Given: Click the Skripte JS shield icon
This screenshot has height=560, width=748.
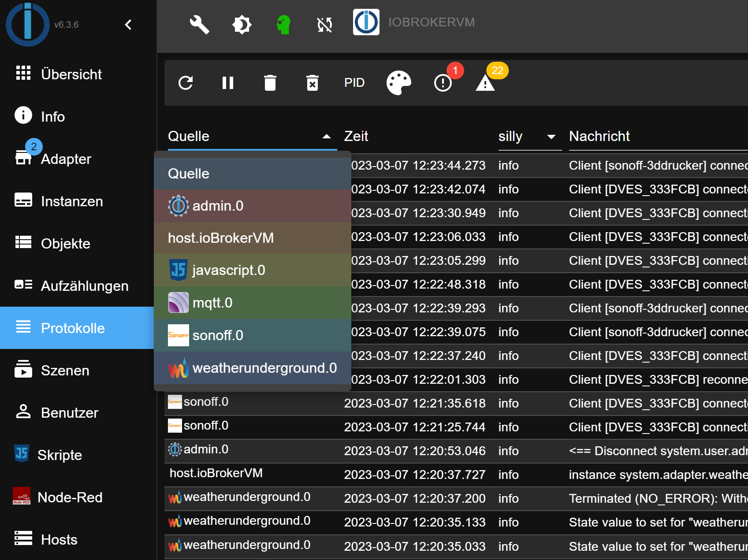Looking at the screenshot, I should point(22,453).
